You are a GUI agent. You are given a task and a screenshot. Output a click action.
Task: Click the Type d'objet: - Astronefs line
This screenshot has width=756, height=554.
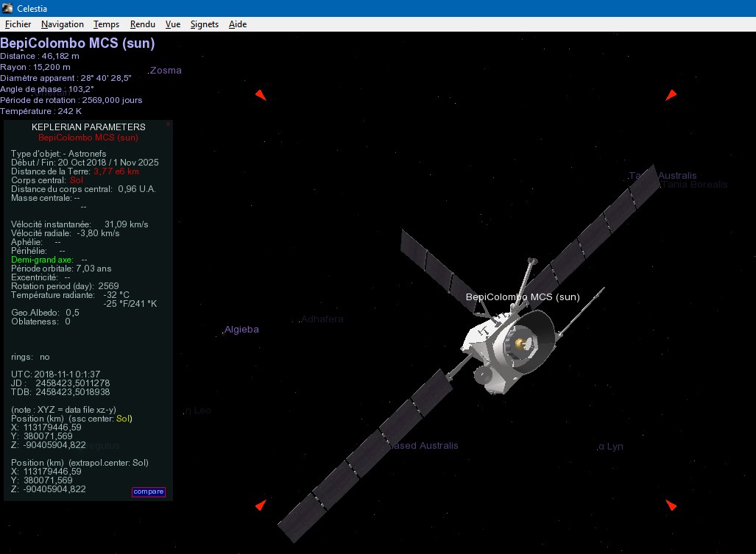click(x=58, y=154)
